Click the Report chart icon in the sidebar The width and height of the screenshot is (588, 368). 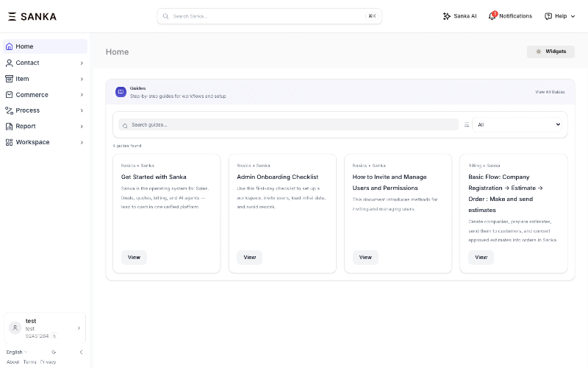10,127
